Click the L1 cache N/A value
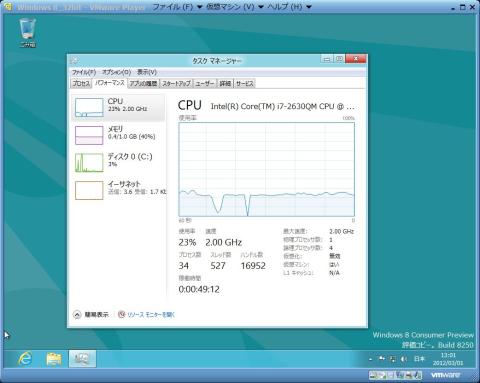The width and height of the screenshot is (480, 383). tap(334, 273)
